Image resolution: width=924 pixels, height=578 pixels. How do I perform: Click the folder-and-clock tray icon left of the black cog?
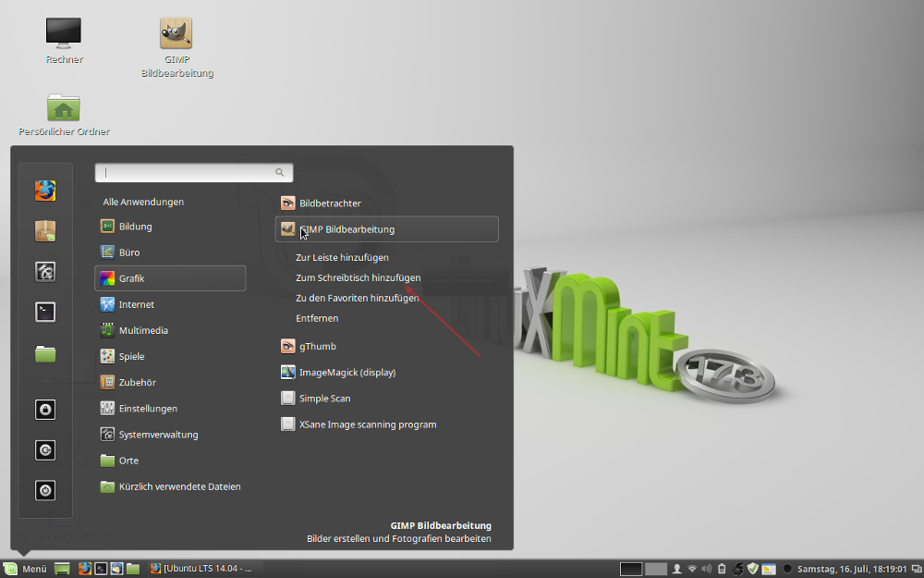(769, 569)
